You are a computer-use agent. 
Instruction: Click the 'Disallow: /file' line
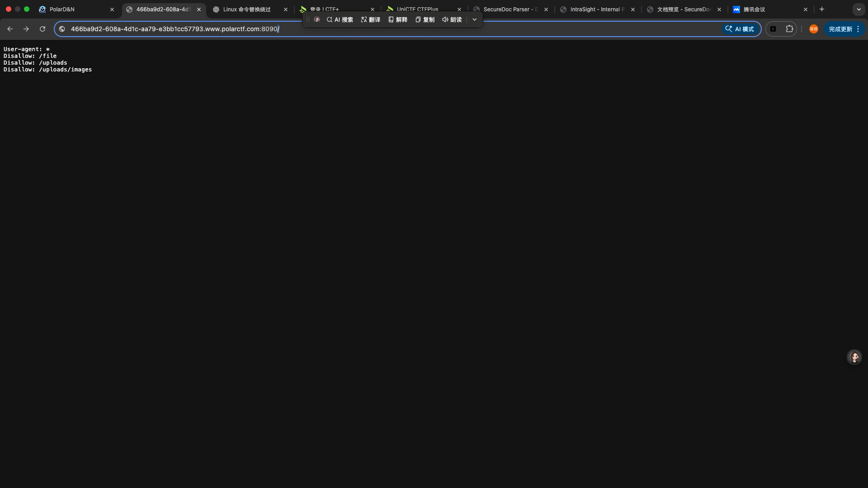(30, 56)
